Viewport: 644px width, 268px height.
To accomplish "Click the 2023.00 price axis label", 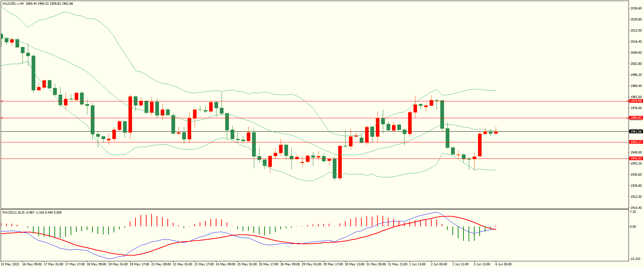I will pos(636,31).
